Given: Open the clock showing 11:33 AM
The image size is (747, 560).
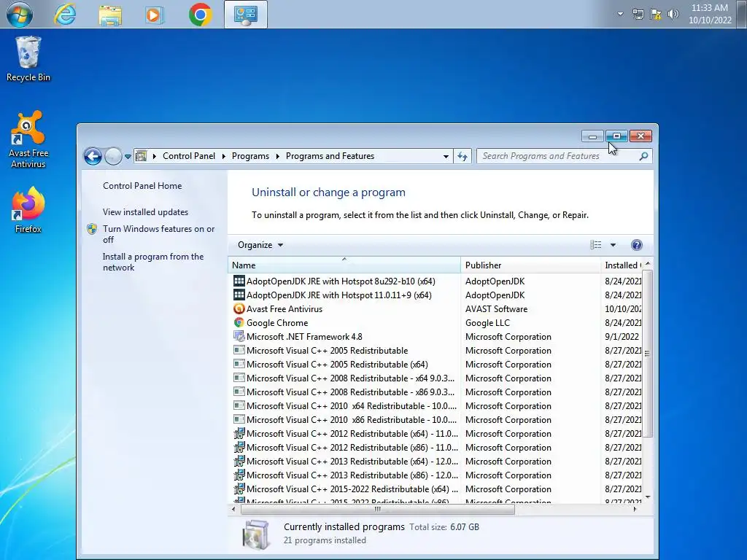Looking at the screenshot, I should tap(710, 14).
